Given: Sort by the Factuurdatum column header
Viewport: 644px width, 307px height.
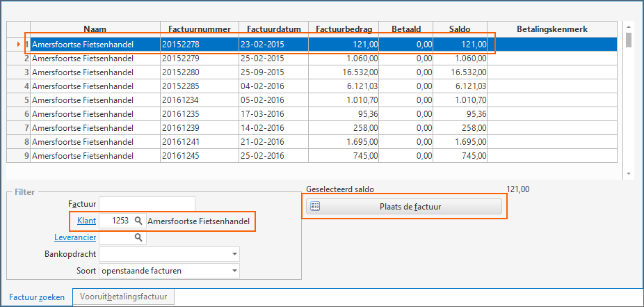Looking at the screenshot, I should click(x=273, y=29).
